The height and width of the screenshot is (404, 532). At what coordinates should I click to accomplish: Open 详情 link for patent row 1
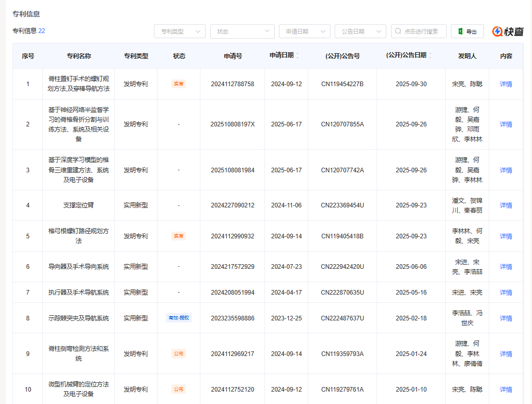[506, 84]
